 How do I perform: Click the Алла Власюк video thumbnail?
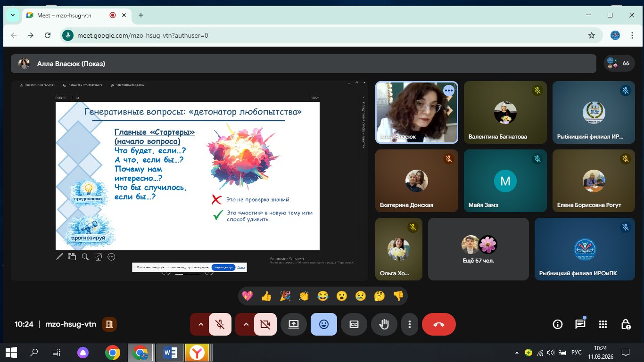click(x=416, y=112)
